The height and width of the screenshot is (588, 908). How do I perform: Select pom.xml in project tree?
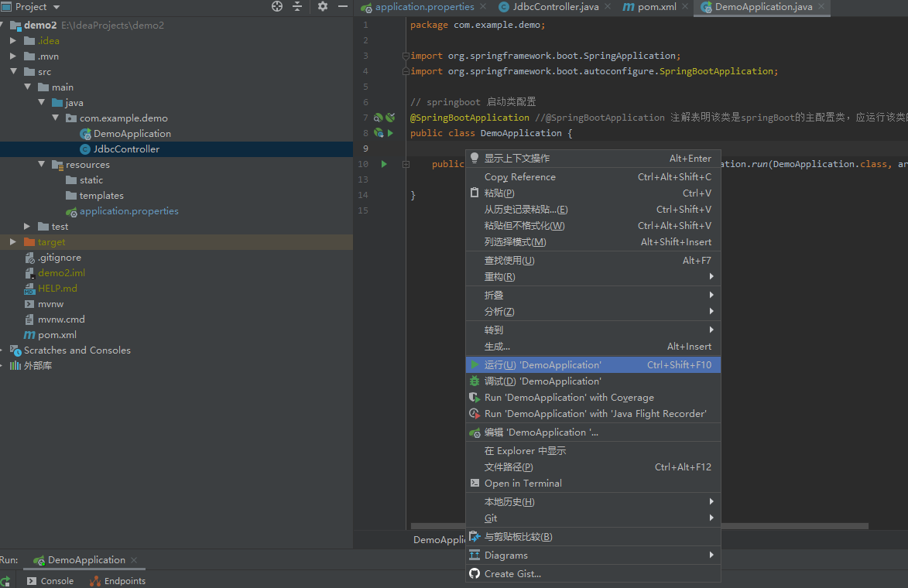click(x=57, y=334)
